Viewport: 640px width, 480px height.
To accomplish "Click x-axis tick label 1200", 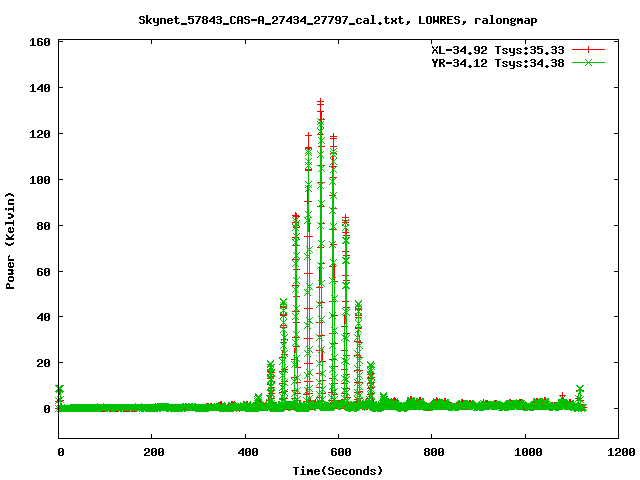I will click(x=621, y=452).
